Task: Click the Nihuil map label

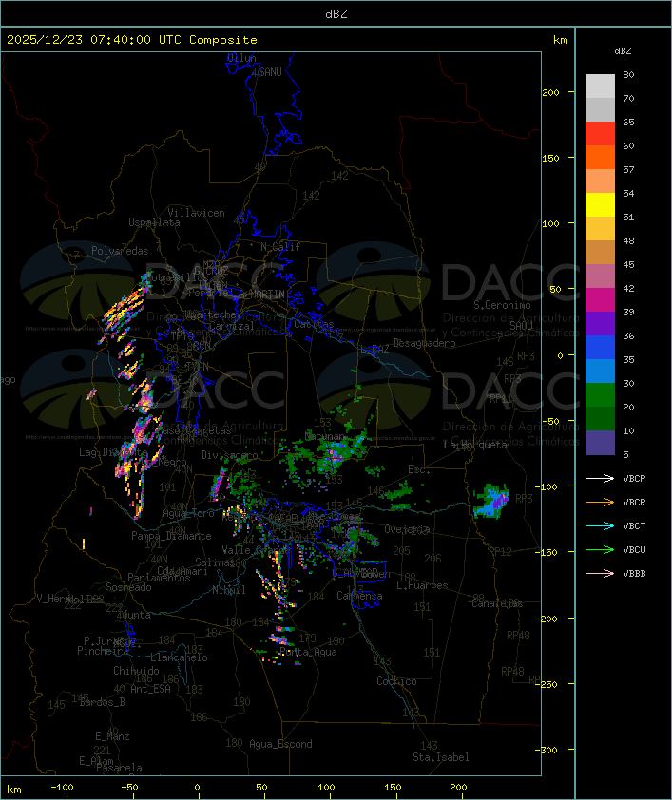Action: (x=229, y=590)
